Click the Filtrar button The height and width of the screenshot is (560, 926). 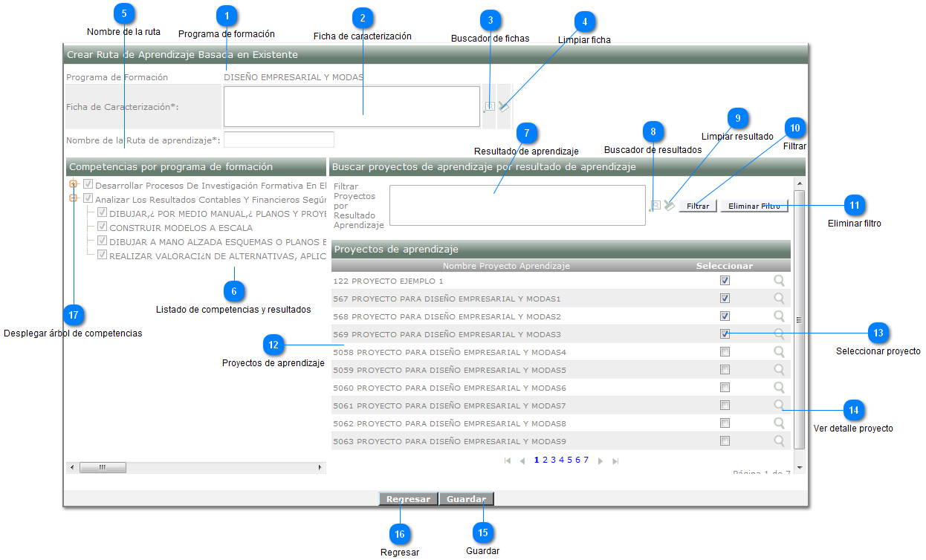click(x=698, y=206)
